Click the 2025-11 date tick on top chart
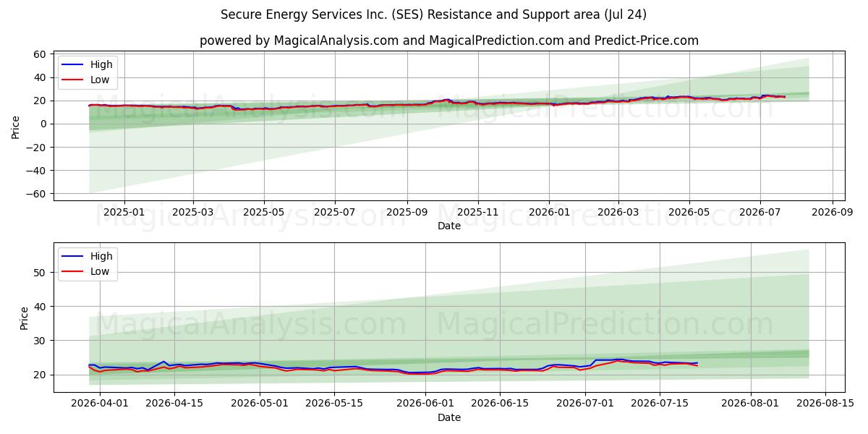Image resolution: width=868 pixels, height=434 pixels. click(477, 213)
